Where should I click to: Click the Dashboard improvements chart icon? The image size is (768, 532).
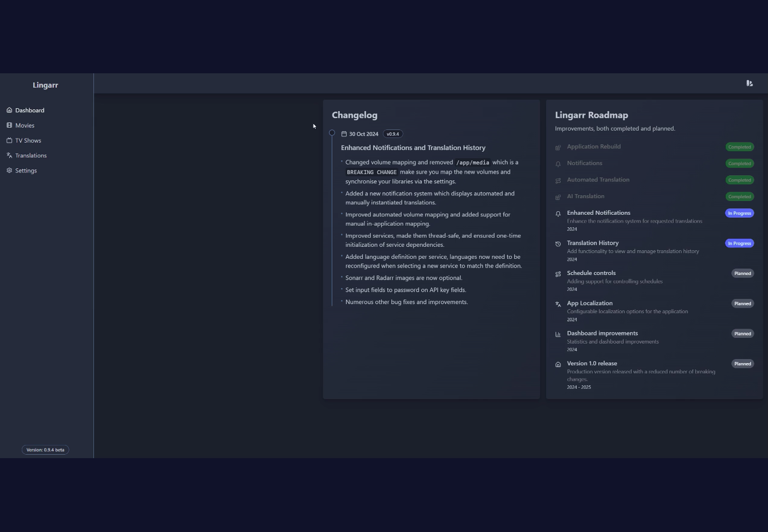[x=558, y=334]
